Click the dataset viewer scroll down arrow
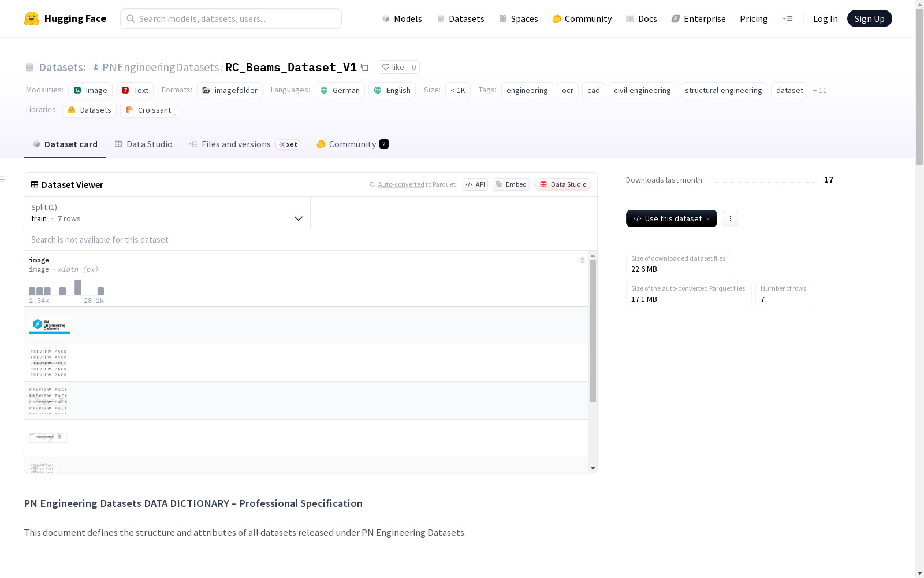The width and height of the screenshot is (924, 578). [x=593, y=468]
